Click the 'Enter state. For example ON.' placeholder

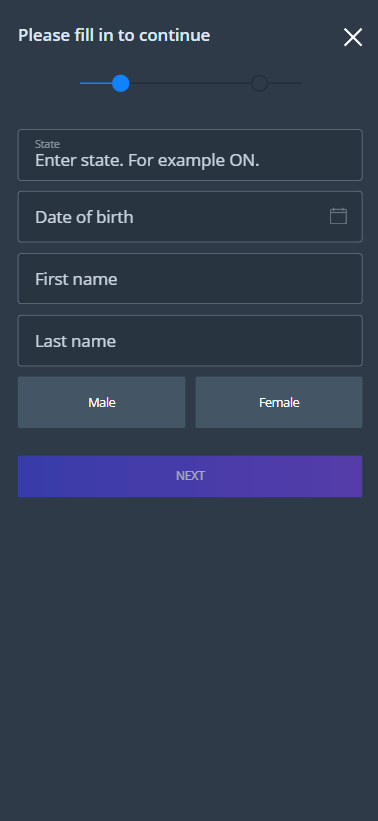[147, 160]
